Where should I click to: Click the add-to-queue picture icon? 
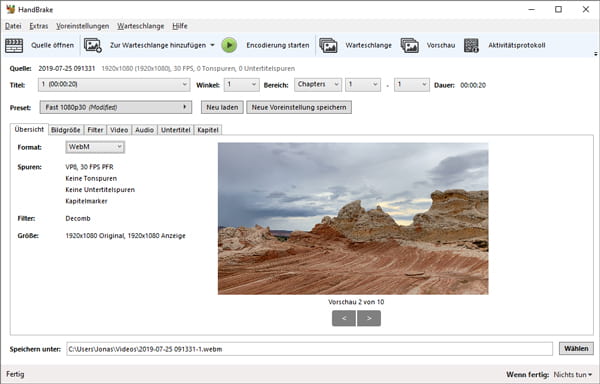[93, 45]
